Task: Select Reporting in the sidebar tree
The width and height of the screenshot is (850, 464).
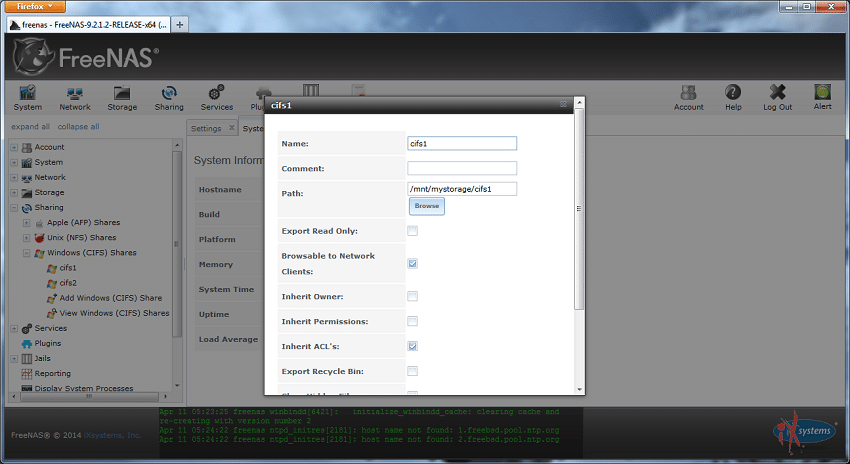Action: (x=53, y=373)
